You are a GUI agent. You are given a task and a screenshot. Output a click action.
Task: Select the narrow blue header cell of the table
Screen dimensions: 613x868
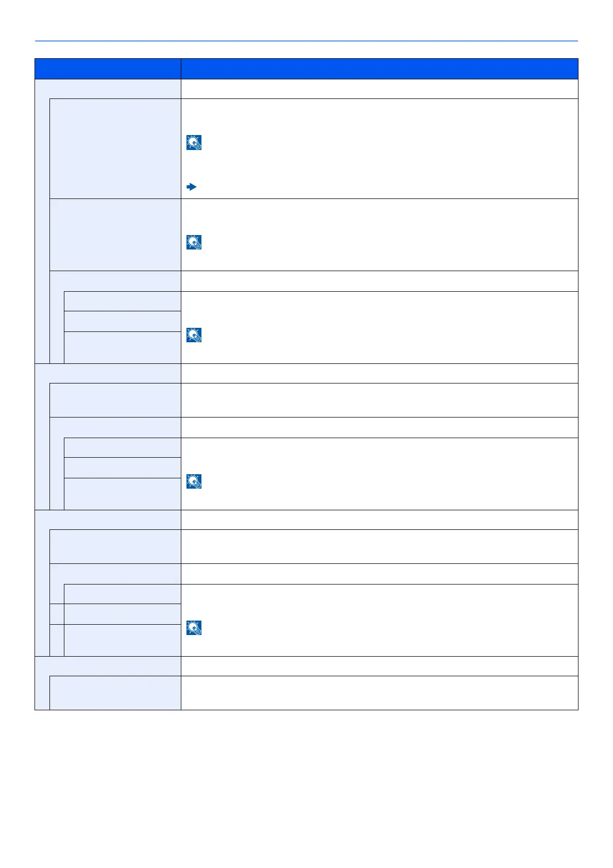tap(108, 69)
